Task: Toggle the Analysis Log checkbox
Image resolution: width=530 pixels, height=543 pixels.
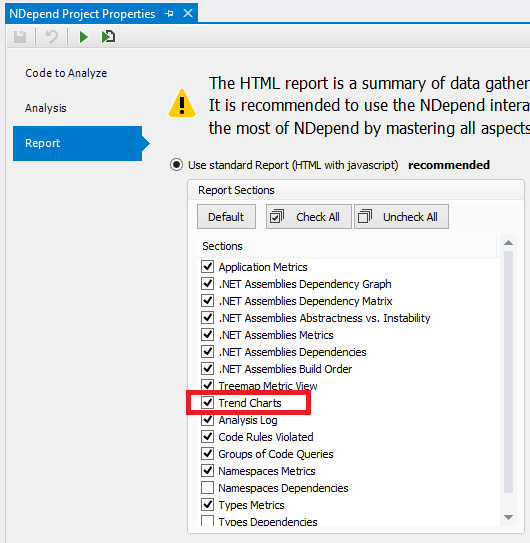Action: pos(207,419)
